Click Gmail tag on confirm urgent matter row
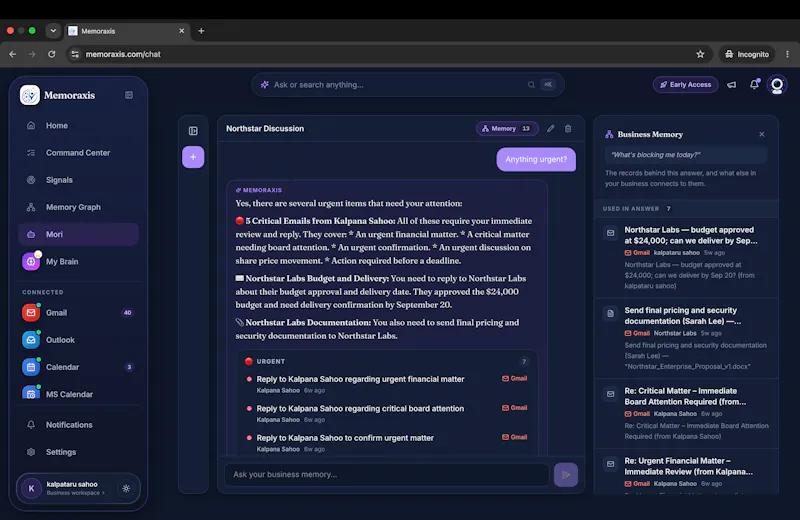This screenshot has width=800, height=520. pos(514,437)
